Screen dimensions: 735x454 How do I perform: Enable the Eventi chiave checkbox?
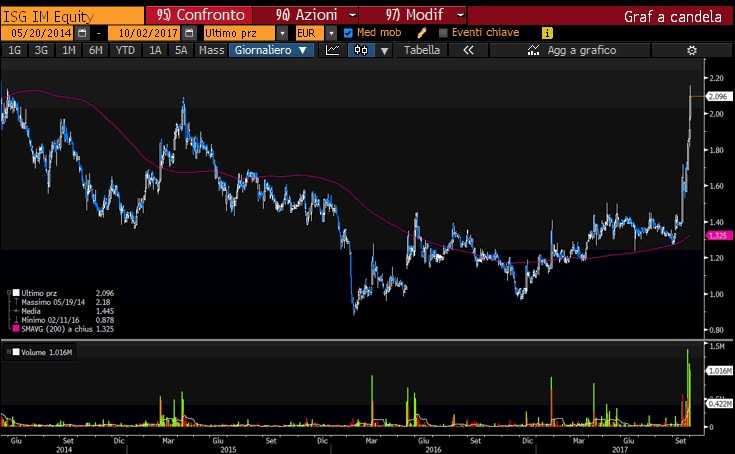pos(443,33)
